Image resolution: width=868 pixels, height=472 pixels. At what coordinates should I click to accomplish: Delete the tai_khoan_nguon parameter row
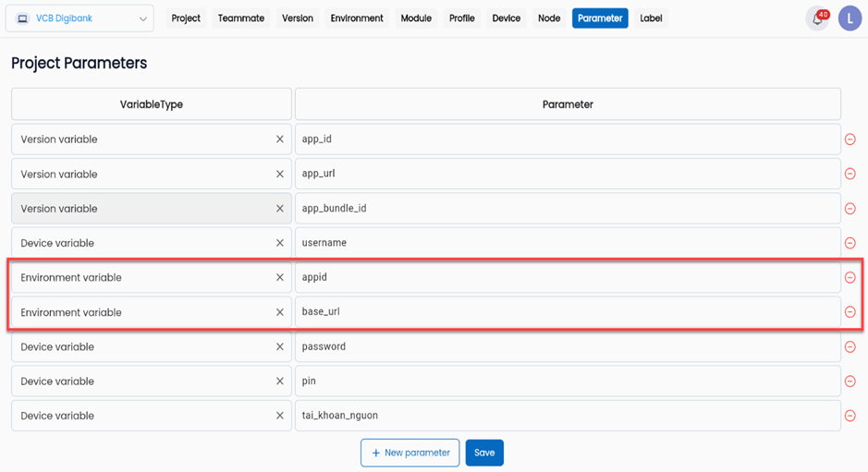coord(850,416)
